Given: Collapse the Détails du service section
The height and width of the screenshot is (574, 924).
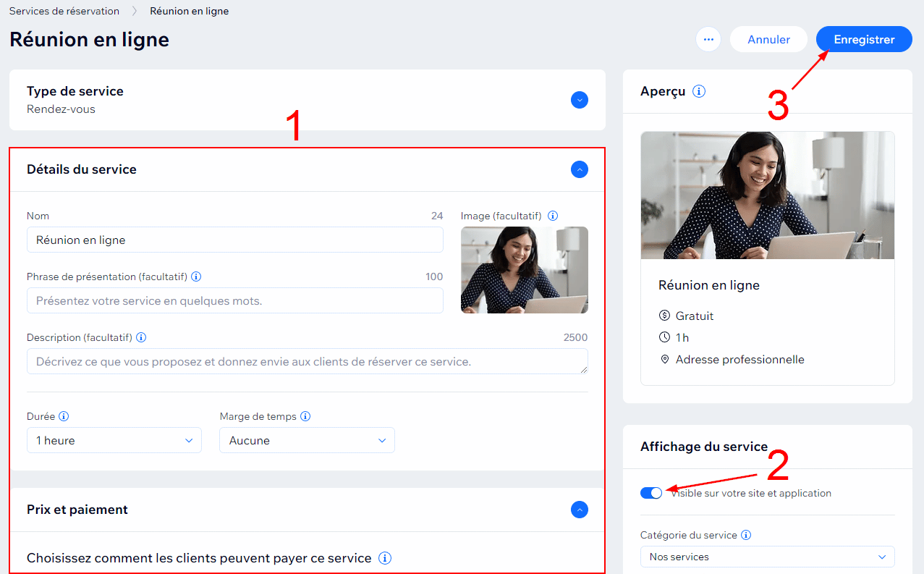Looking at the screenshot, I should pos(579,169).
